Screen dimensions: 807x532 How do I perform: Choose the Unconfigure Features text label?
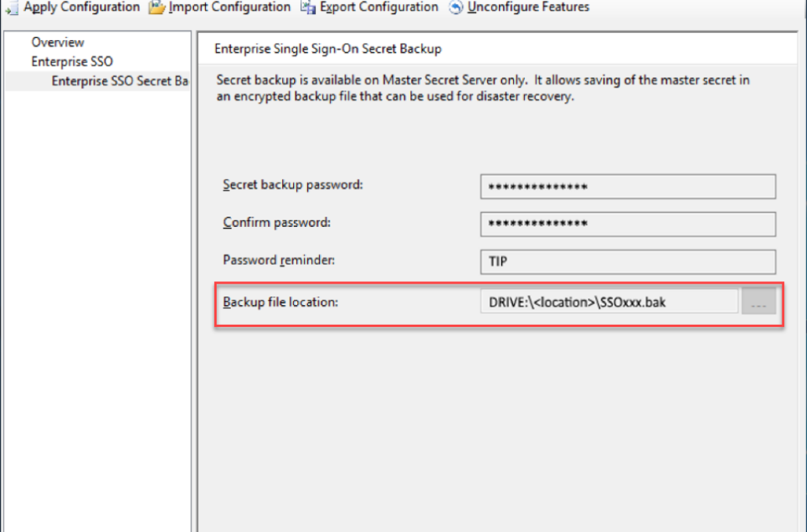pyautogui.click(x=528, y=7)
